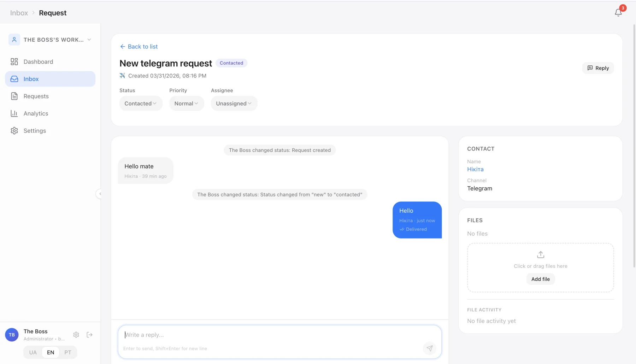Click the Created 03/31/2026 timestamp
636x364 pixels.
coord(167,76)
